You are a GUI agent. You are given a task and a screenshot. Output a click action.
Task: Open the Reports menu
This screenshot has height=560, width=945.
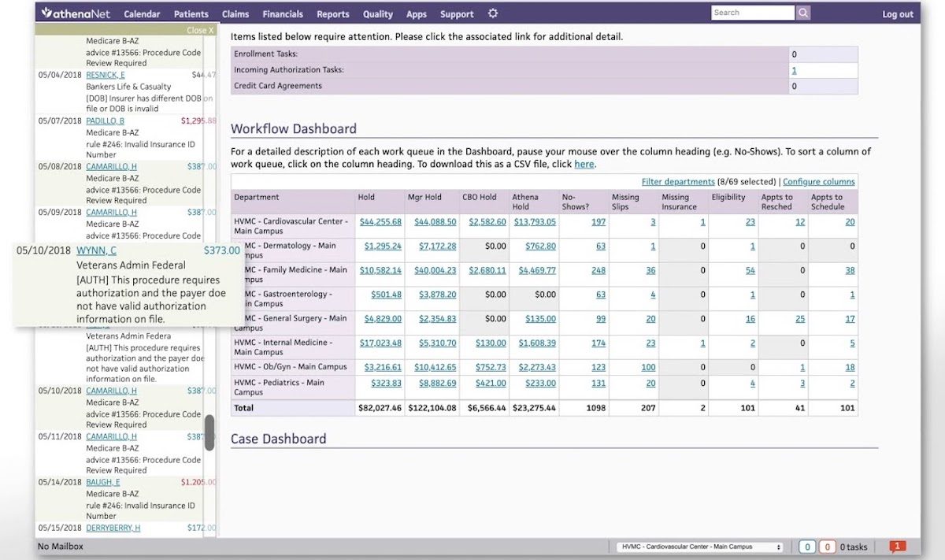click(x=333, y=13)
